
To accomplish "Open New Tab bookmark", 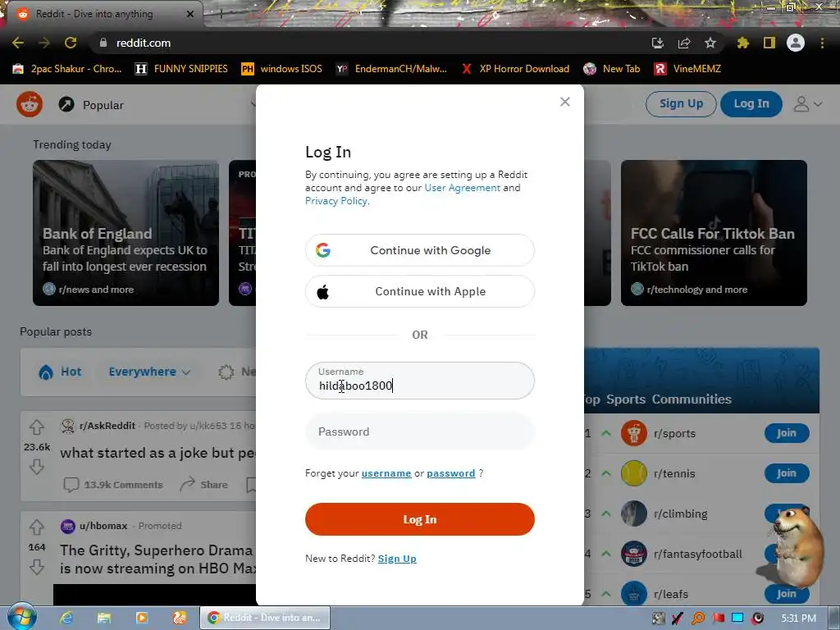I will (x=612, y=69).
